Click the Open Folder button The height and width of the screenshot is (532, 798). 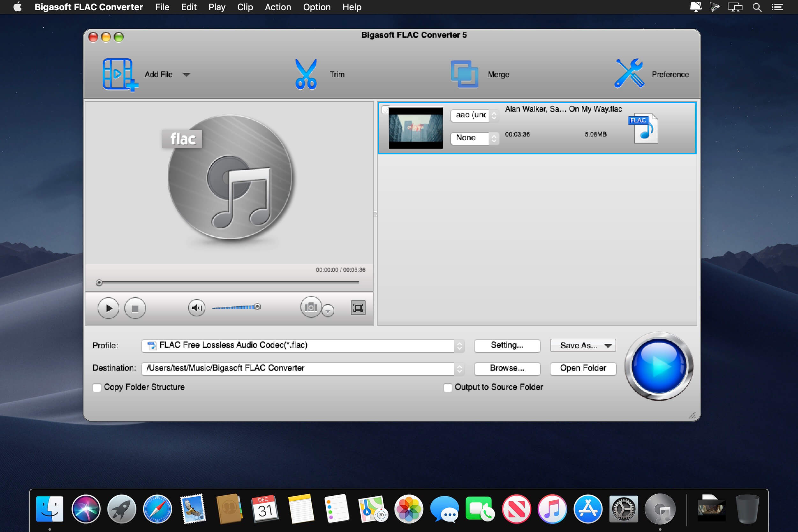pyautogui.click(x=583, y=368)
